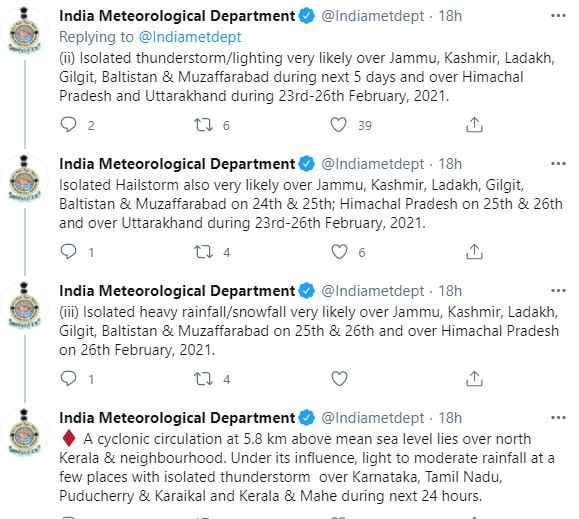Reply to the thunderstorm/lighting tweet
The height and width of the screenshot is (519, 579).
[x=68, y=124]
